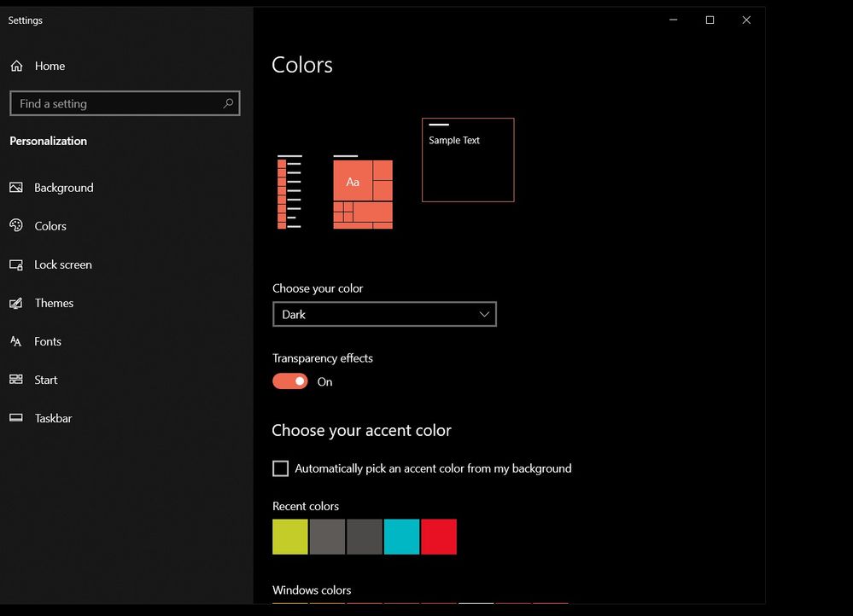
Task: Click the dropdown chevron beside Dark
Action: [484, 314]
